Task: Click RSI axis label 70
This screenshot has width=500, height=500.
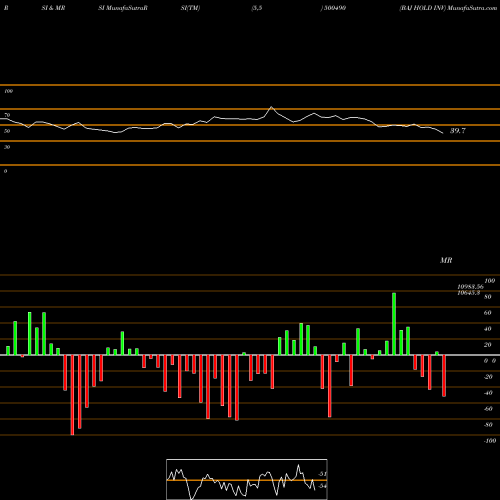Action: (x=7, y=115)
